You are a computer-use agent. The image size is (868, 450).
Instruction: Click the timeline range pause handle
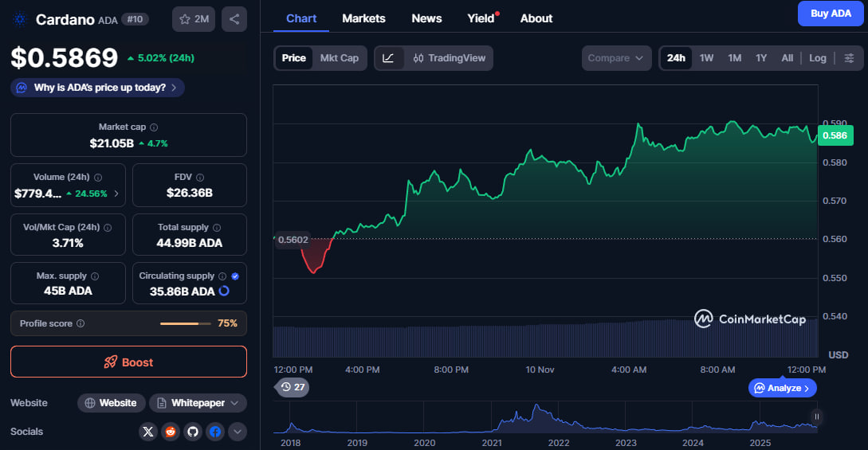816,416
